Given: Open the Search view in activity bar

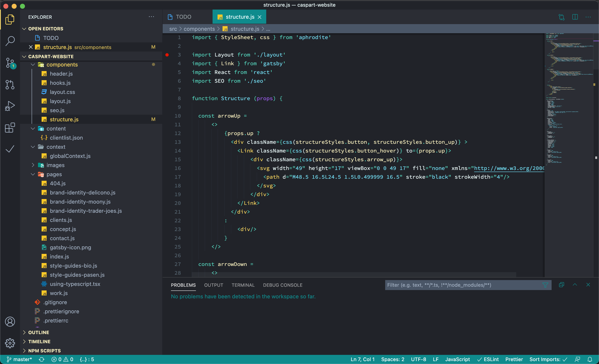Looking at the screenshot, I should [x=10, y=41].
